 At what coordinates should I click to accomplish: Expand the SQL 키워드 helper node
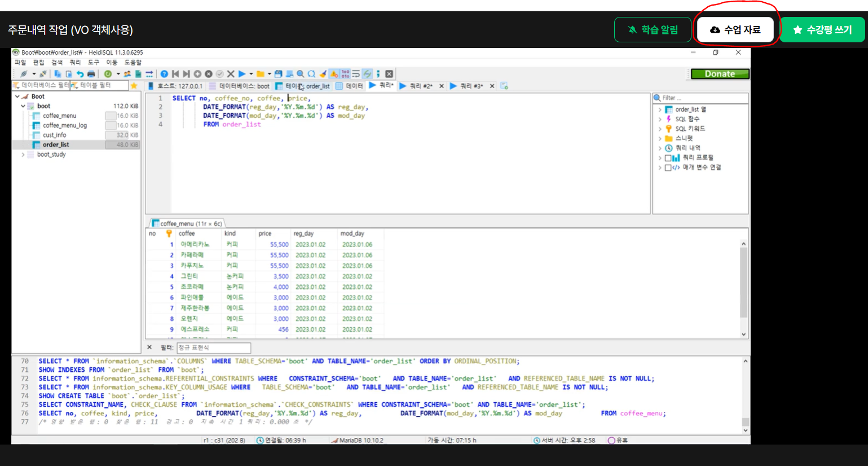(660, 129)
